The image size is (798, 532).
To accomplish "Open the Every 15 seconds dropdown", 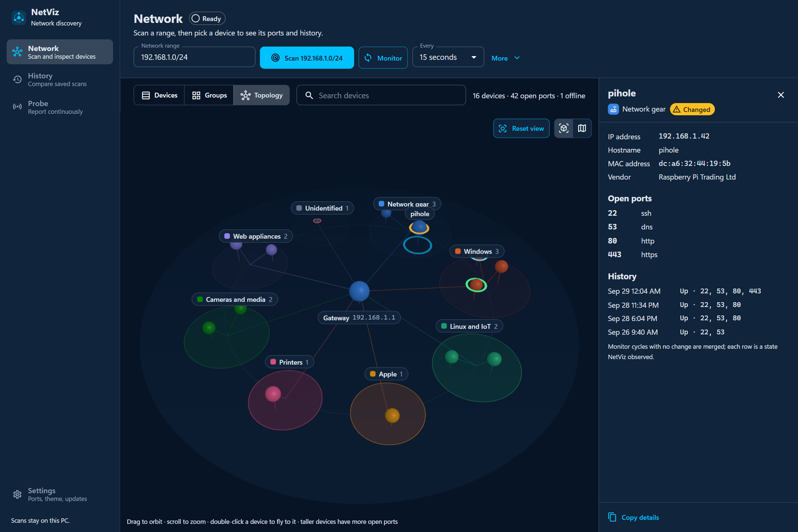I will pyautogui.click(x=448, y=57).
